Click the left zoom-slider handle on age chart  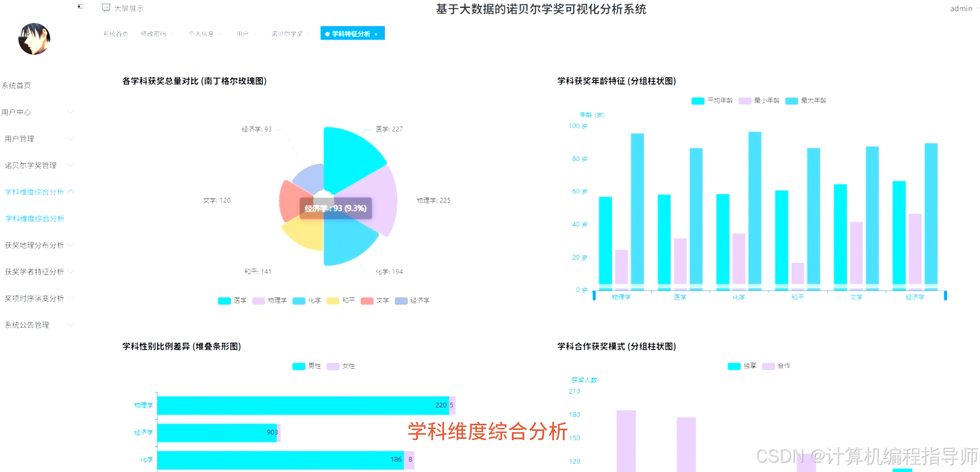594,295
